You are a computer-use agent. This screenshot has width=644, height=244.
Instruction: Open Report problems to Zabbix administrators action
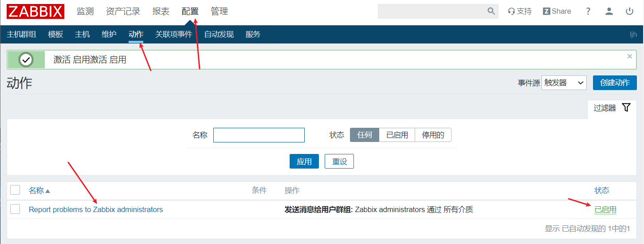point(96,209)
